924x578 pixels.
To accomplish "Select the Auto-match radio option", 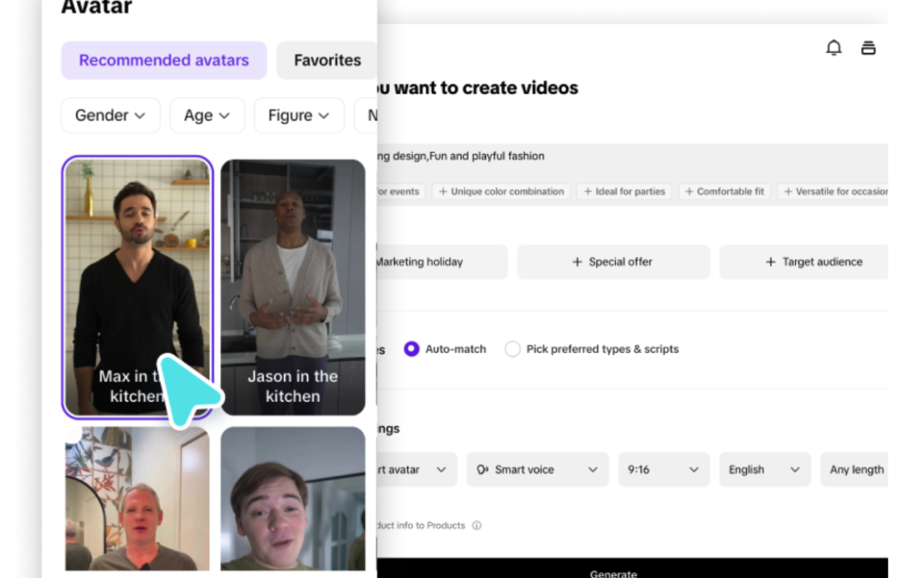I will click(x=412, y=349).
